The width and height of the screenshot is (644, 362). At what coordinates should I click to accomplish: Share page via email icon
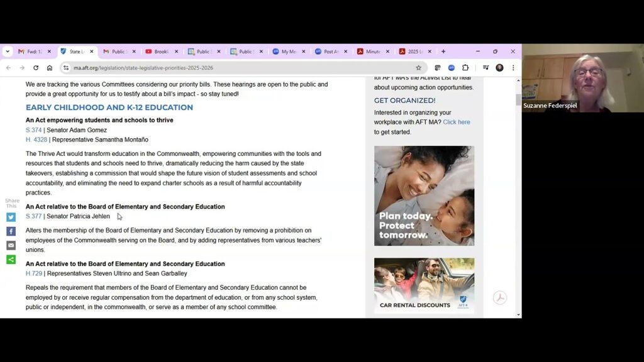click(11, 245)
